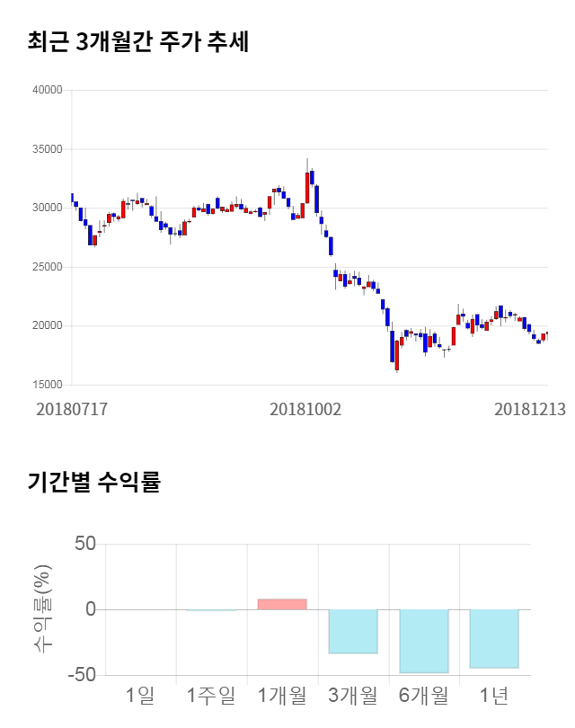Viewport: 575px width, 728px height.
Task: Select the 1주일 period label
Action: click(211, 695)
